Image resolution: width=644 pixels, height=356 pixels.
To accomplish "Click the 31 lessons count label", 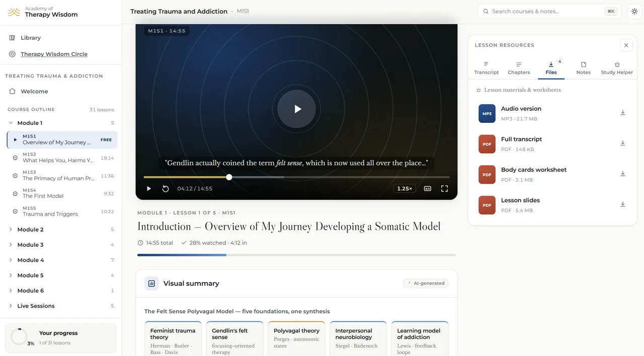I will coord(102,110).
